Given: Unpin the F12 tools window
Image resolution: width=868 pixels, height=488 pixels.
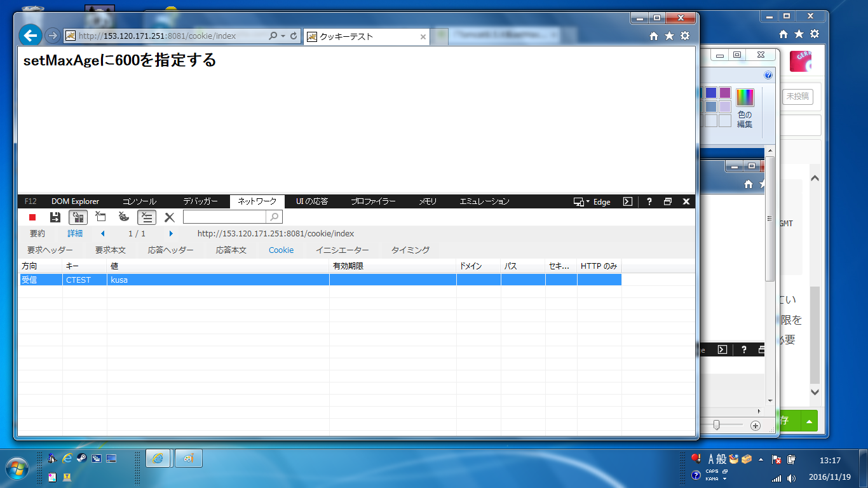Looking at the screenshot, I should (x=668, y=201).
